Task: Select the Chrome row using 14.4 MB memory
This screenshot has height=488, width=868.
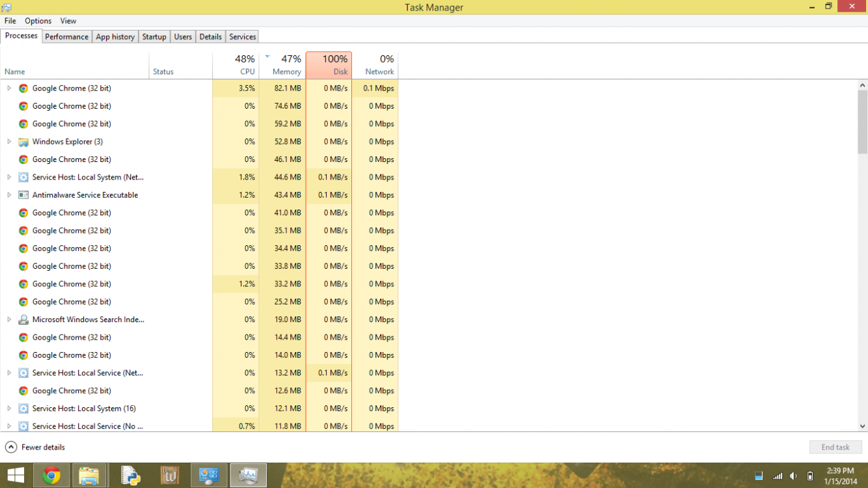Action: pos(199,337)
